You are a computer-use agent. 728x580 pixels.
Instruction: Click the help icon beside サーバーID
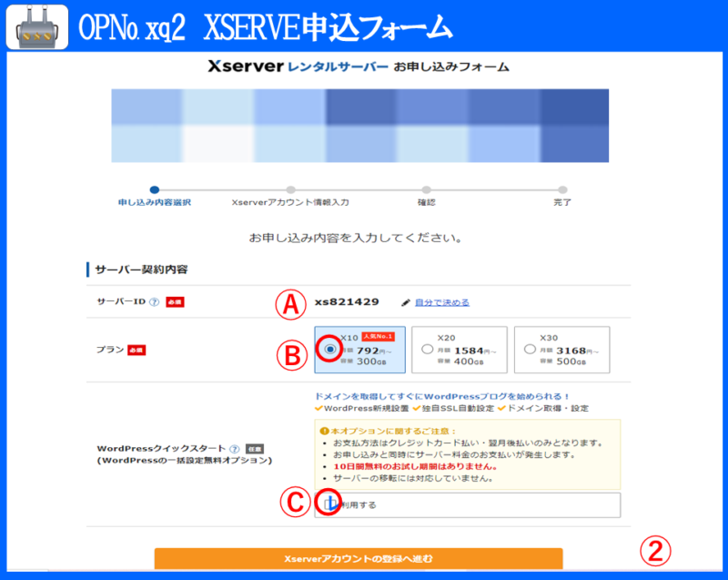(154, 302)
